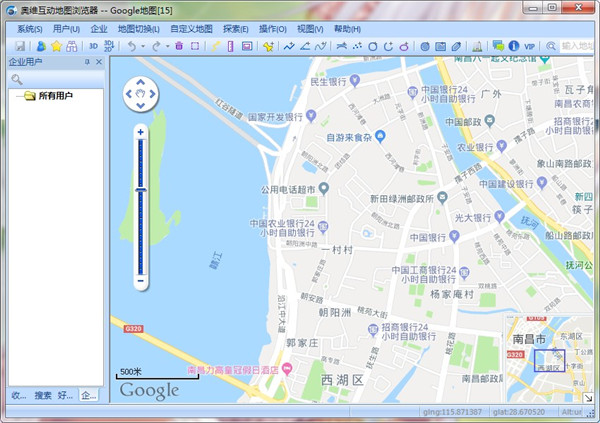
Task: Open the 自定义地图 menu
Action: 191,29
